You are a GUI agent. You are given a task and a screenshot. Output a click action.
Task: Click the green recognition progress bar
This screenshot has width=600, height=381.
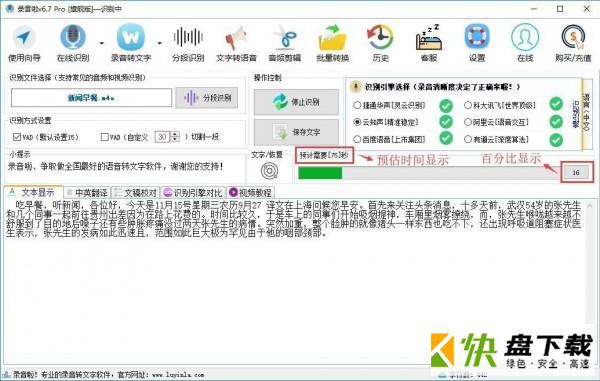click(428, 173)
